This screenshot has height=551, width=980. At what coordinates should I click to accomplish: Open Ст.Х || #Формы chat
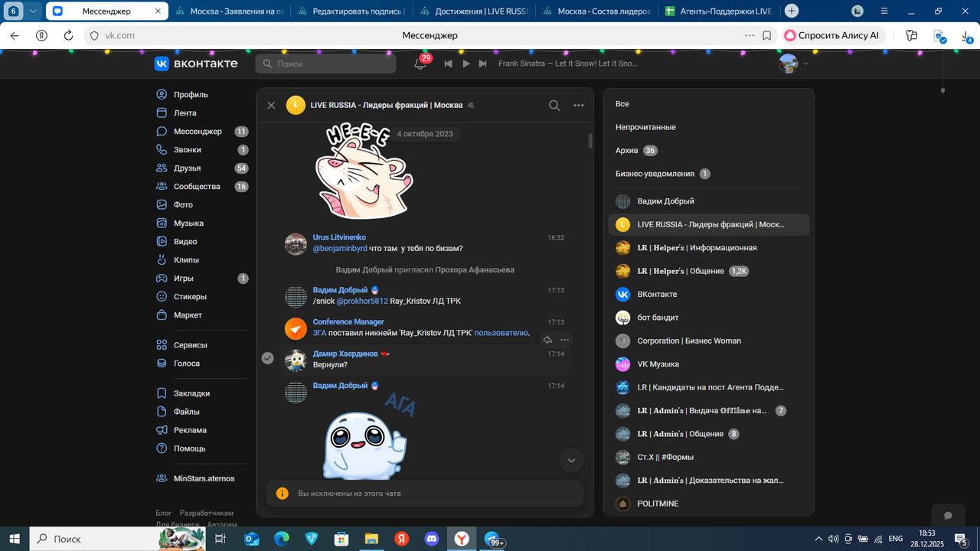coord(708,458)
